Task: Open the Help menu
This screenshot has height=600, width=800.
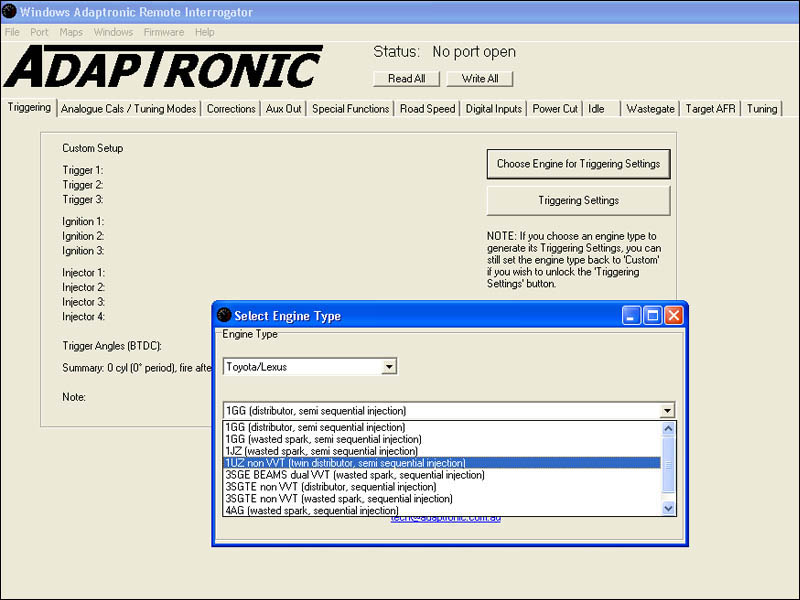Action: coord(205,32)
